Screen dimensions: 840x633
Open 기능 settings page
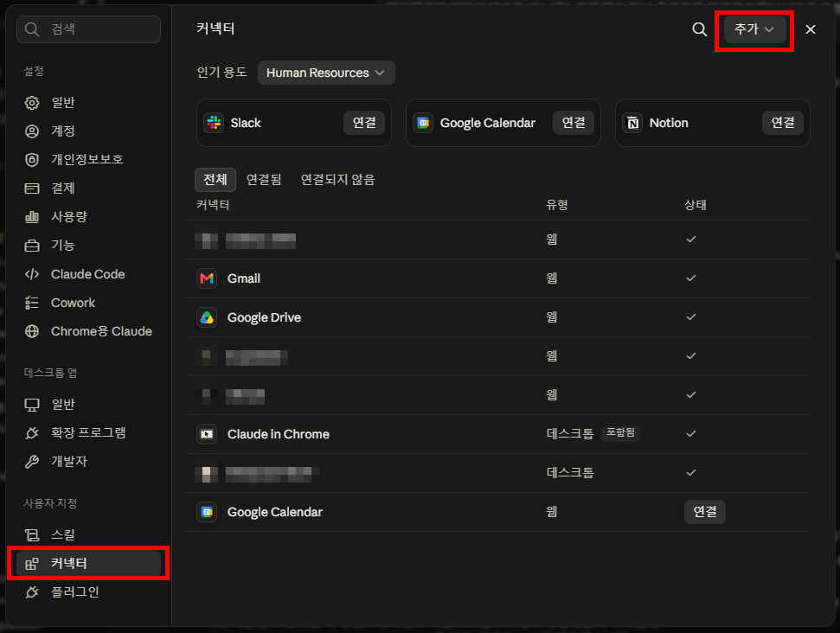(x=88, y=246)
